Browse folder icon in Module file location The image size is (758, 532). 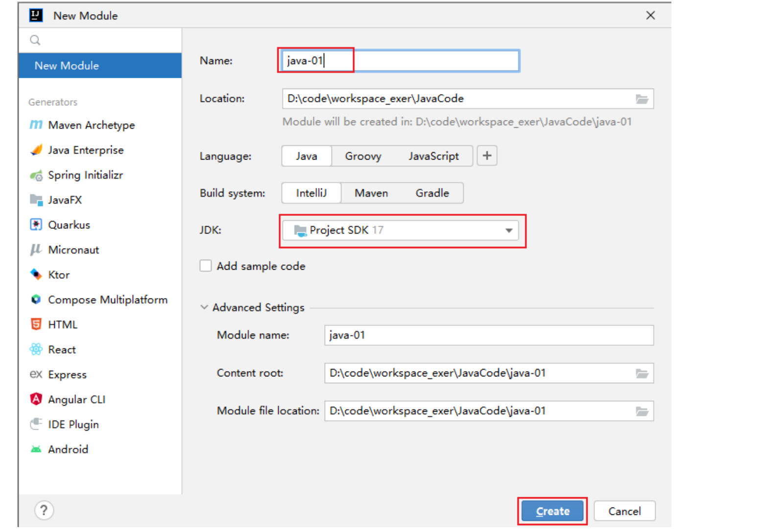tap(642, 411)
